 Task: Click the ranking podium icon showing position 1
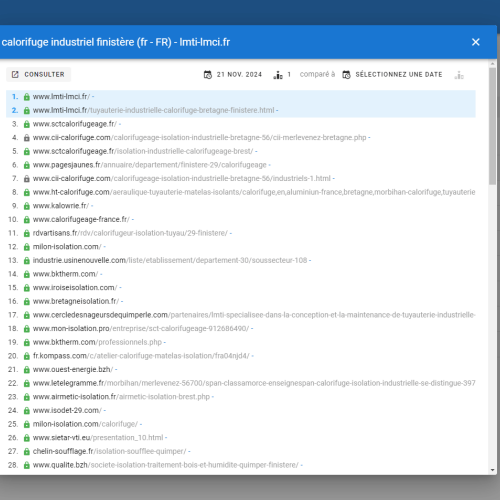coord(278,75)
